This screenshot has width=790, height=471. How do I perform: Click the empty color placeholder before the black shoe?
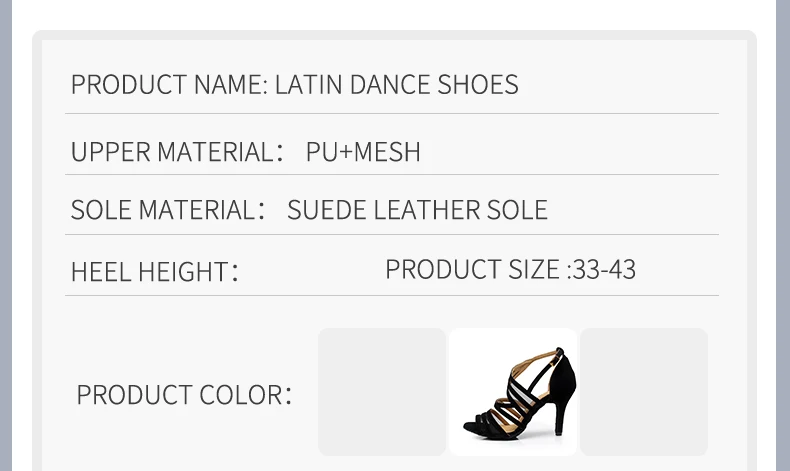[382, 392]
